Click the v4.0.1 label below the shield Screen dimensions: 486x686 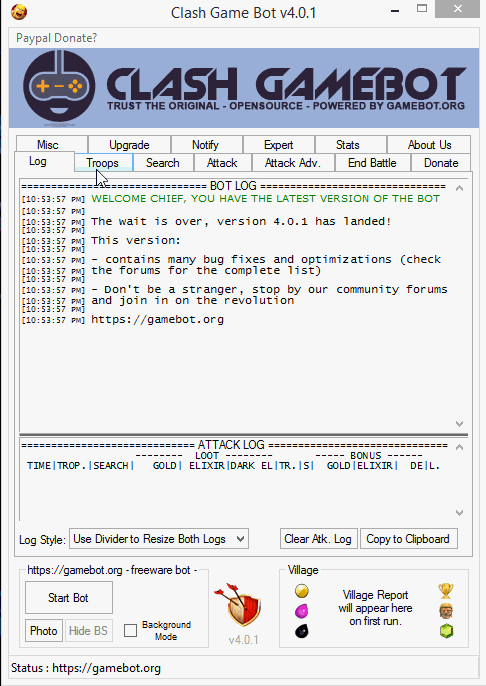tap(244, 640)
